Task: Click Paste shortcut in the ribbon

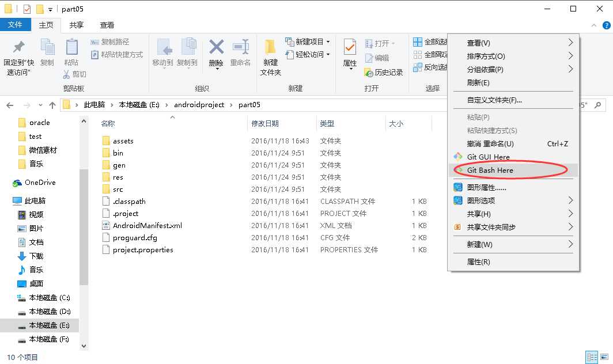Action: tap(117, 55)
